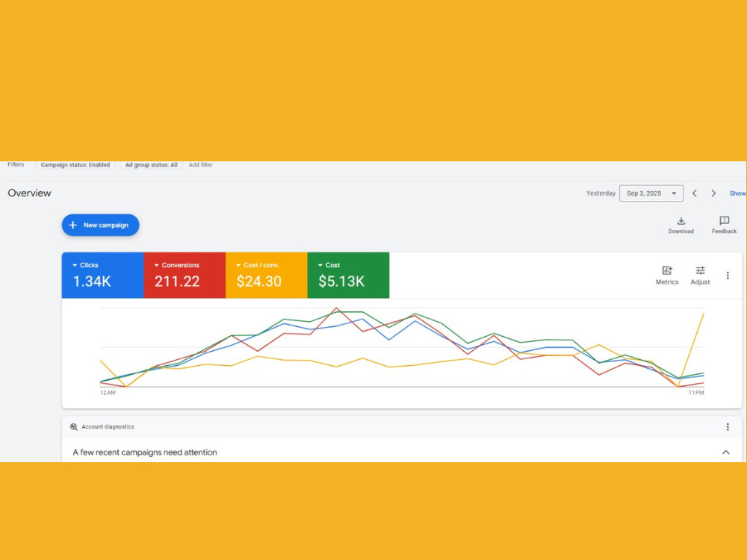Screen dimensions: 747x560
Task: Open the Adjust chart settings
Action: tap(701, 276)
